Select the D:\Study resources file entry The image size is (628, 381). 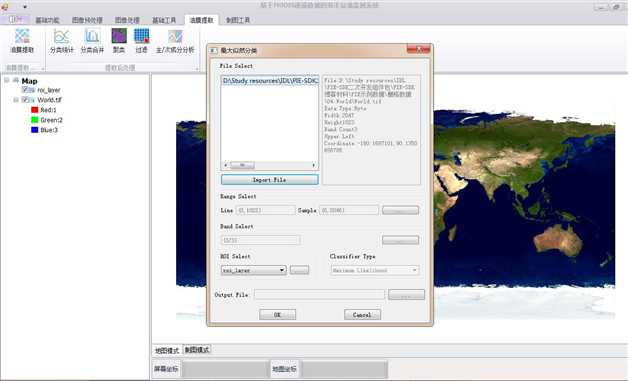point(270,81)
